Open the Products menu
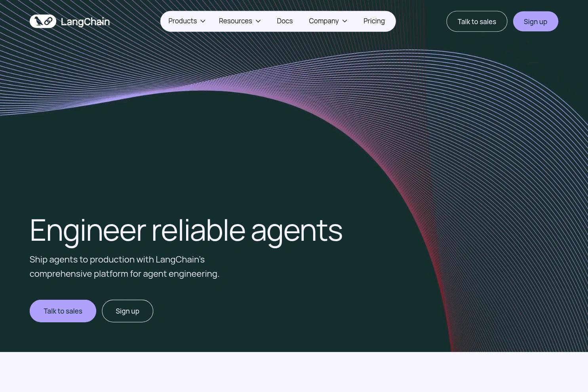The height and width of the screenshot is (392, 588). (x=183, y=21)
